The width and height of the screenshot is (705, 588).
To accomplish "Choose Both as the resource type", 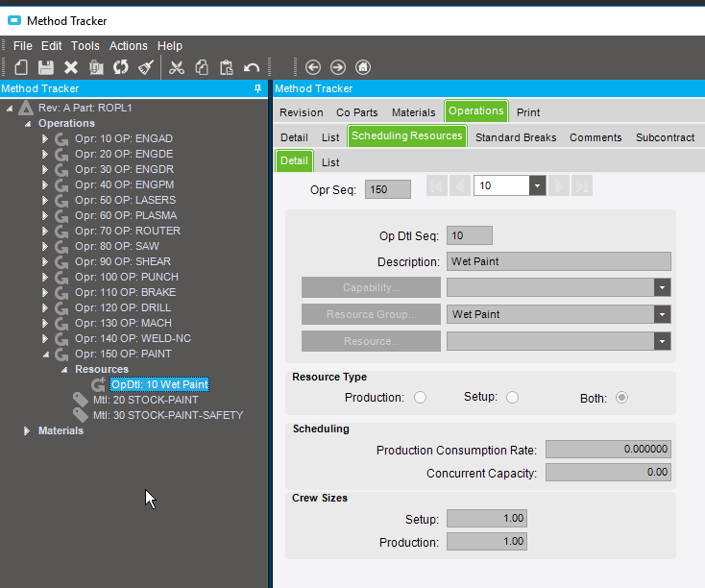I will click(621, 398).
